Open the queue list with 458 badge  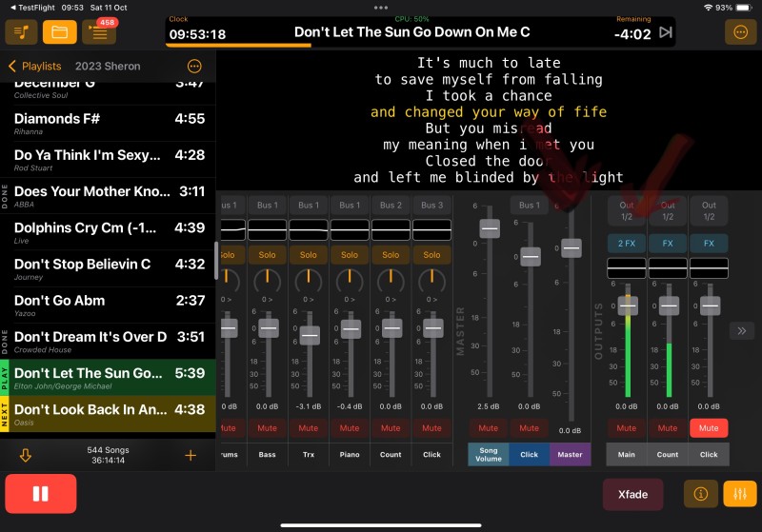pos(98,32)
